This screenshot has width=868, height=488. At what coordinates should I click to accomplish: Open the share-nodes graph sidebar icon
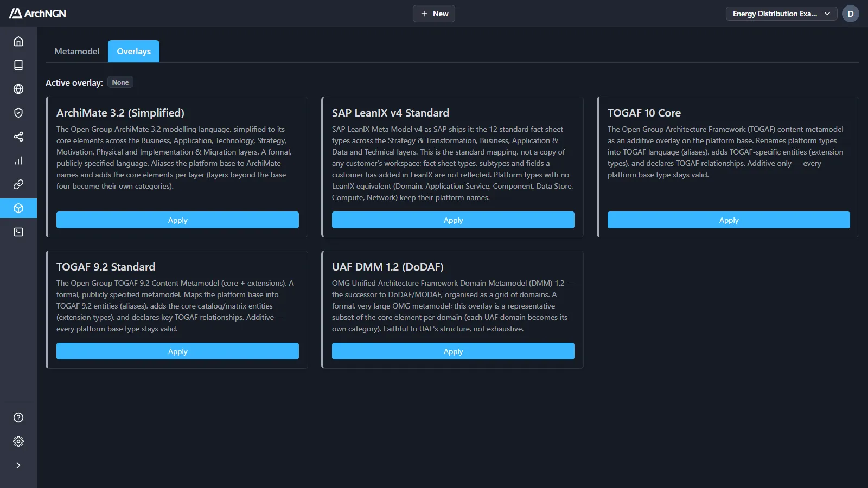coord(18,137)
